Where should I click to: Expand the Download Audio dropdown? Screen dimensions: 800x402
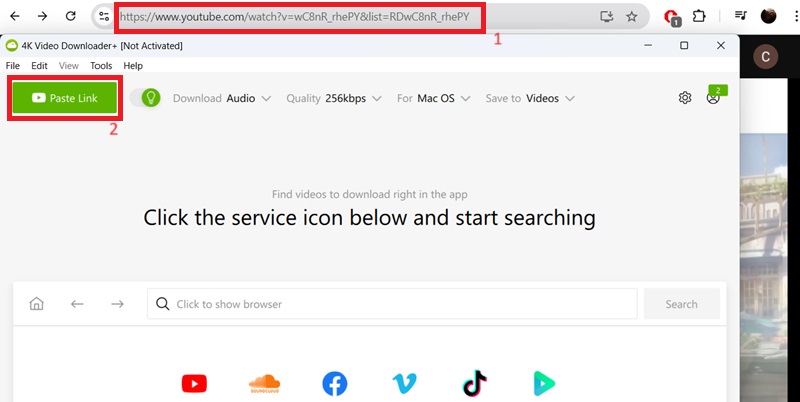221,98
